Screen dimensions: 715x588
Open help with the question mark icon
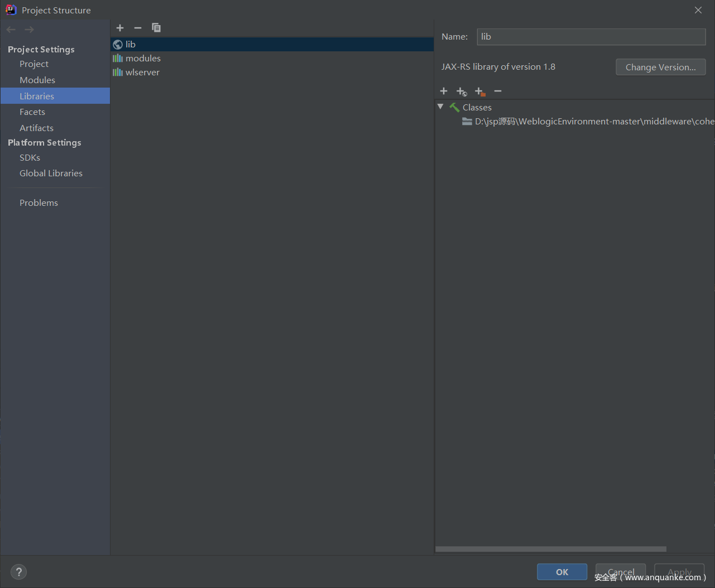(18, 572)
